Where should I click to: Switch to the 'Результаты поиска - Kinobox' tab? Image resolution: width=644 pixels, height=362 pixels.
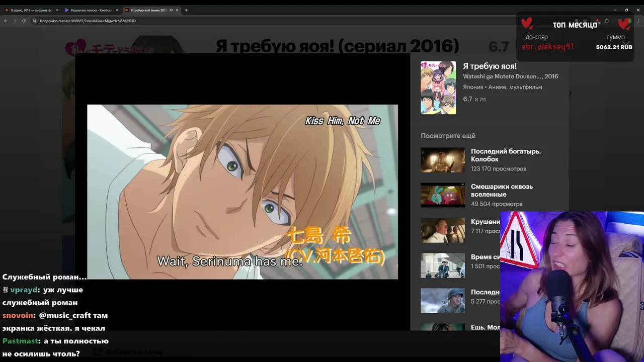coord(91,10)
